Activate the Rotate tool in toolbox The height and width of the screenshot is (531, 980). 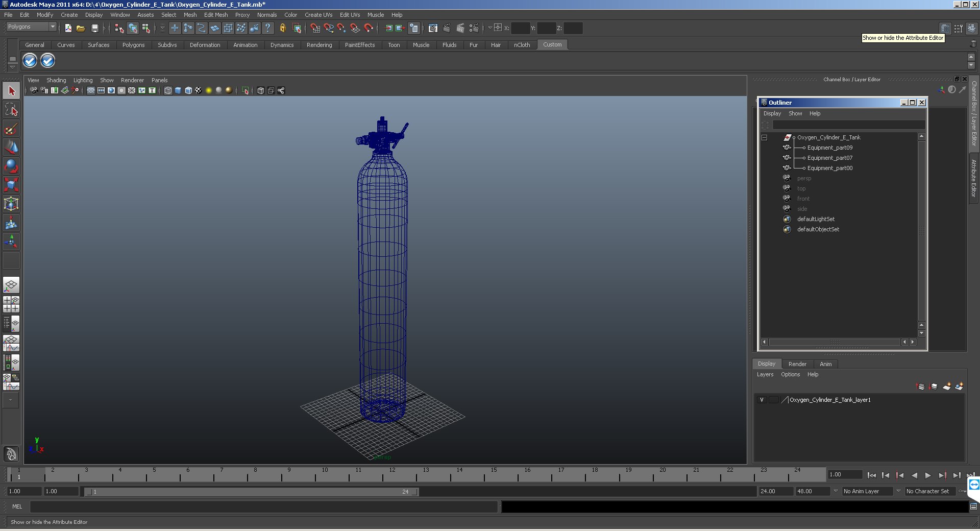11,166
